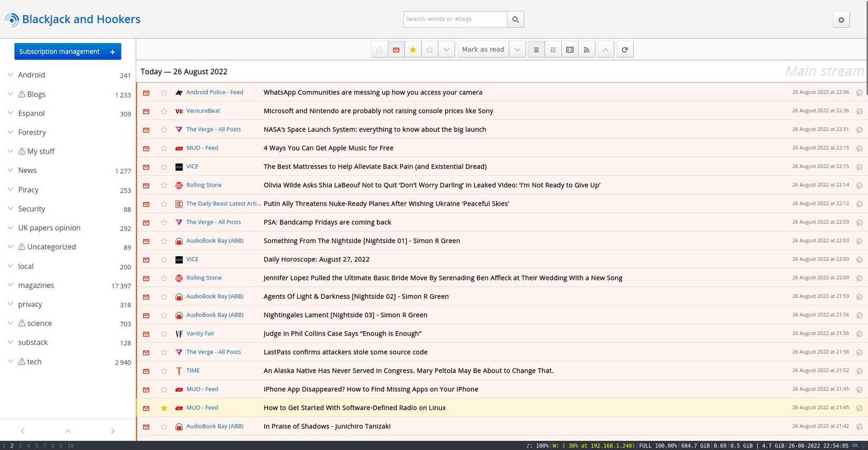Click Mark as read button
This screenshot has width=868, height=450.
pos(483,49)
